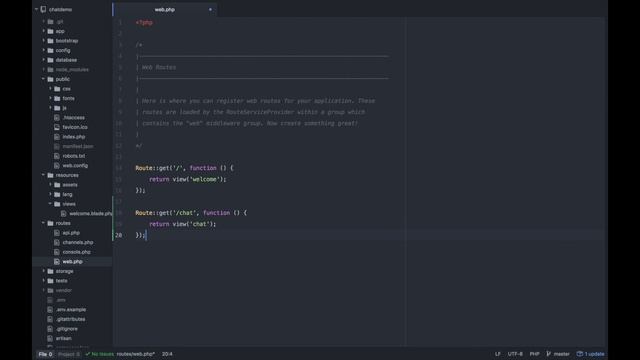The width and height of the screenshot is (640, 360).
Task: Collapse the routes folder arrow
Action: point(43,223)
